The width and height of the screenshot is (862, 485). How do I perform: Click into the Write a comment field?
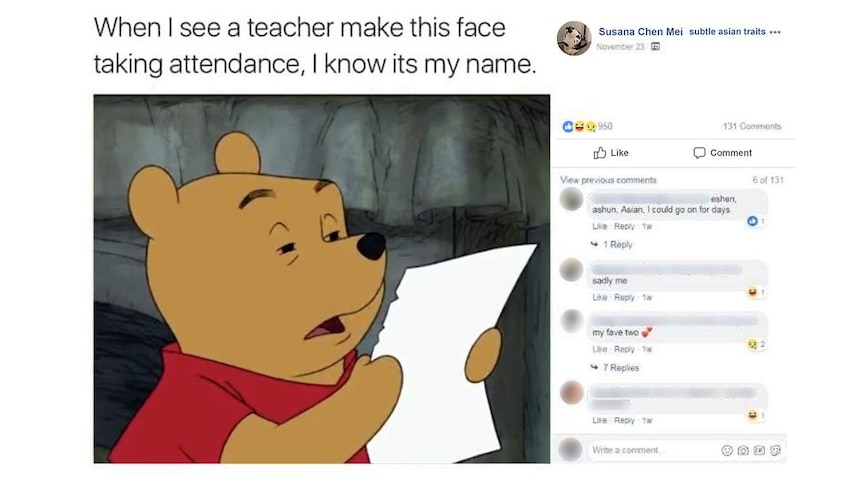click(653, 450)
